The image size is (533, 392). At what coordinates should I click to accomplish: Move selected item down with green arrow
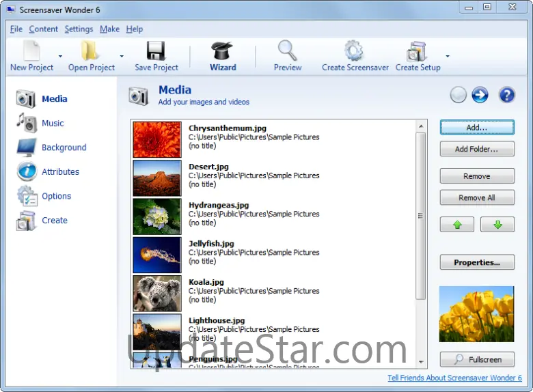497,225
